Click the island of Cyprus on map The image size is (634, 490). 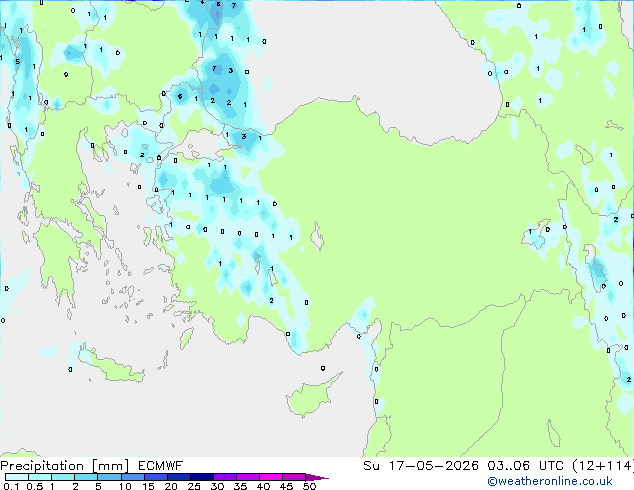click(x=311, y=395)
